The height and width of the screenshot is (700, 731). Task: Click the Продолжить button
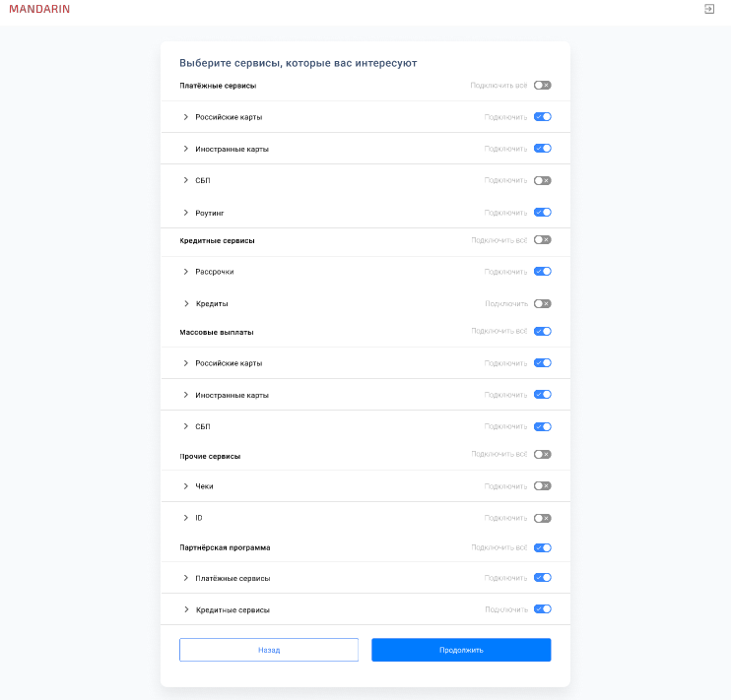tap(461, 650)
